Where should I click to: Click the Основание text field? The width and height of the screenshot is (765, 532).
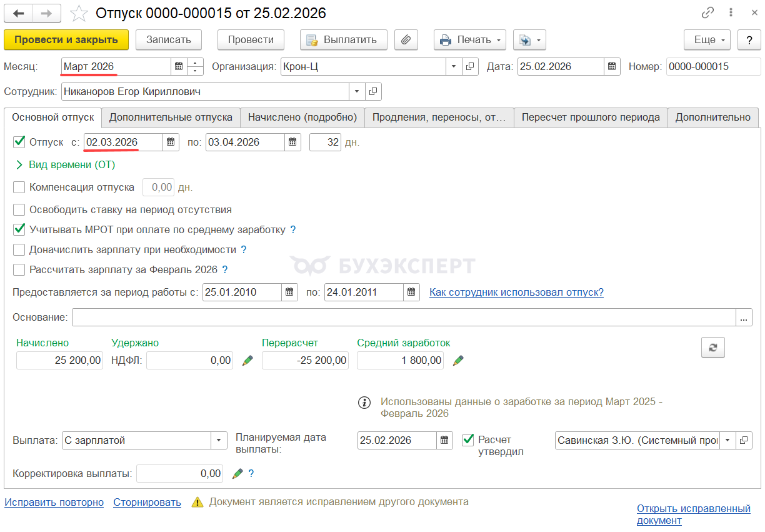[404, 318]
